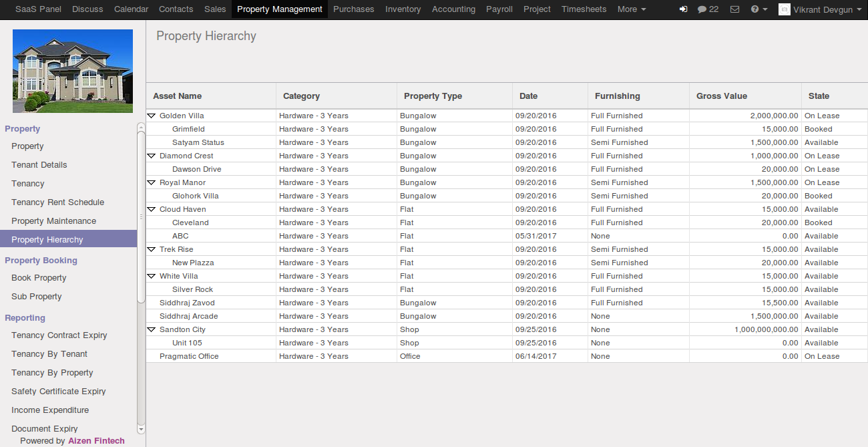This screenshot has width=868, height=447.
Task: Go to the Discuss menu
Action: pyautogui.click(x=87, y=9)
